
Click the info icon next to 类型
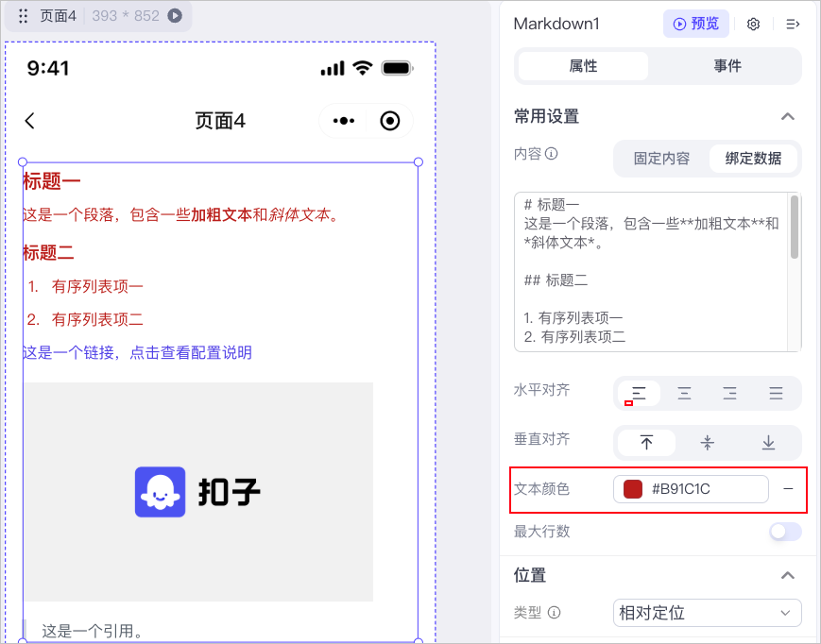554,612
